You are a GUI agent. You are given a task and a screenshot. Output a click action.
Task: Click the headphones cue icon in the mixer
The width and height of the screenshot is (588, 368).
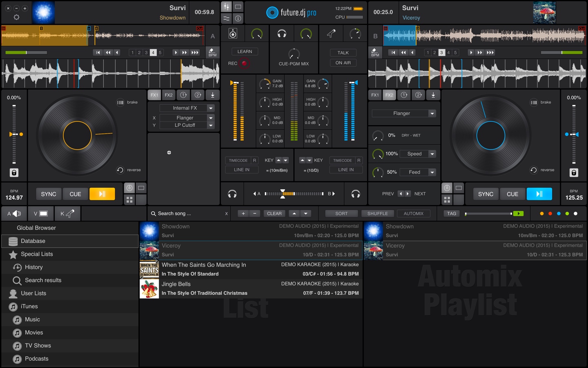click(x=282, y=34)
